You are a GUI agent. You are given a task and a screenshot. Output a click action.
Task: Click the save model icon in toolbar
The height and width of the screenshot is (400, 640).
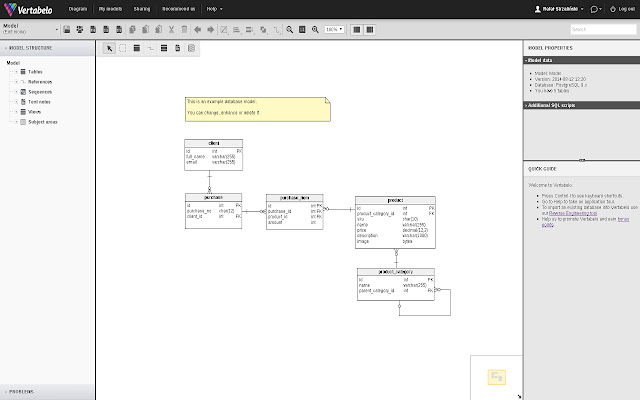click(x=66, y=29)
